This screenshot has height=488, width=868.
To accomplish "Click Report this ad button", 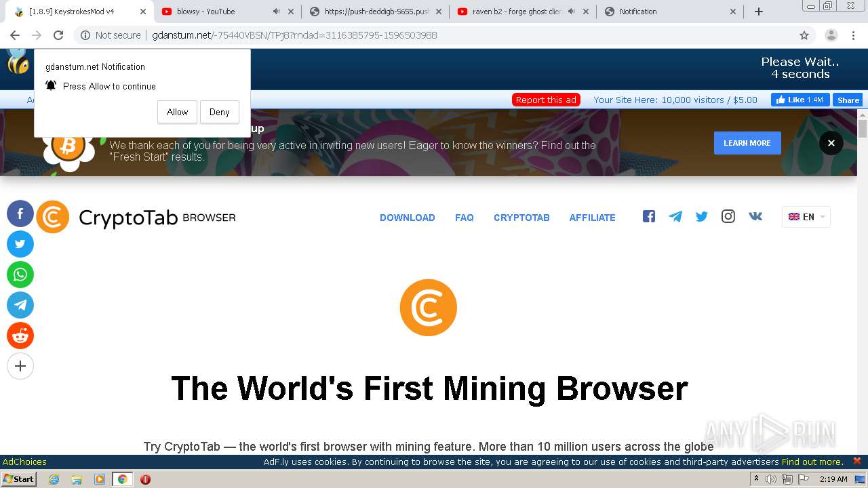I will (546, 100).
